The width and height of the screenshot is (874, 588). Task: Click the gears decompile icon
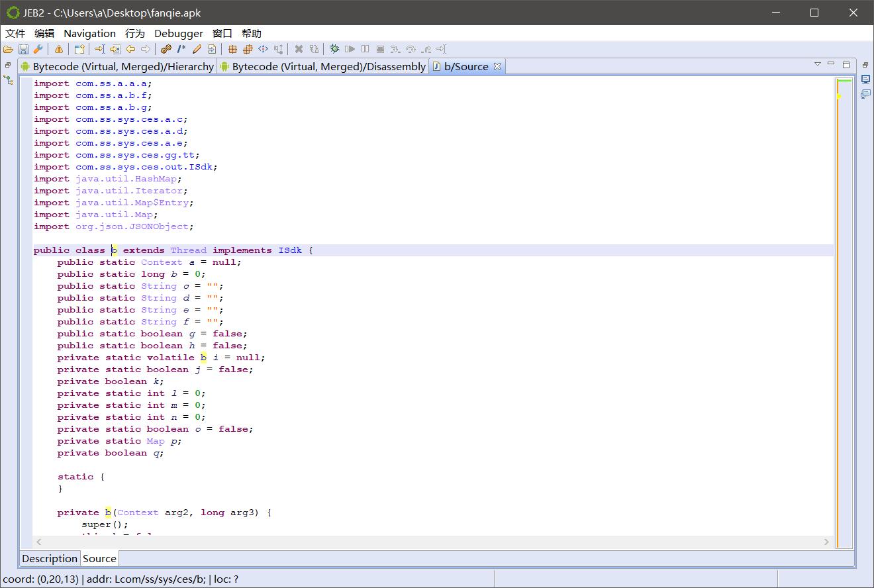(166, 49)
